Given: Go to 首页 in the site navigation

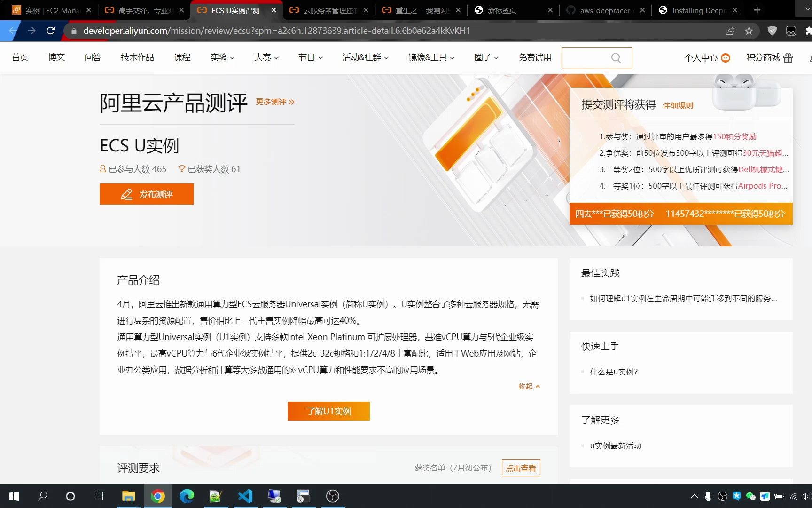Looking at the screenshot, I should pyautogui.click(x=20, y=57).
